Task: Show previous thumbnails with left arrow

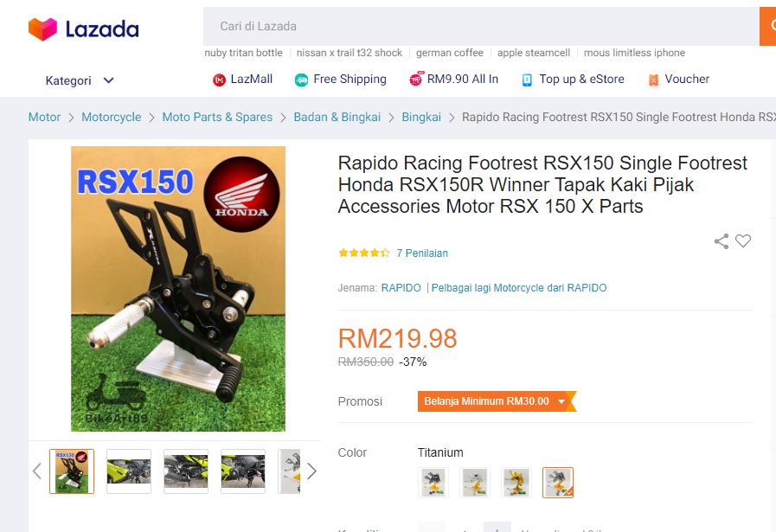Action: point(37,471)
